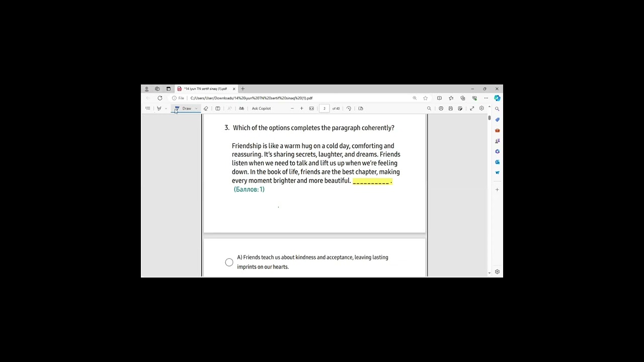
Task: Click the yellow highlighted blank in paragraph
Action: pos(372,181)
